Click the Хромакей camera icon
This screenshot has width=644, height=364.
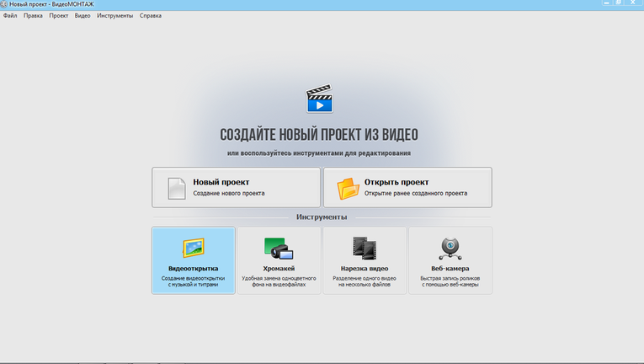279,249
